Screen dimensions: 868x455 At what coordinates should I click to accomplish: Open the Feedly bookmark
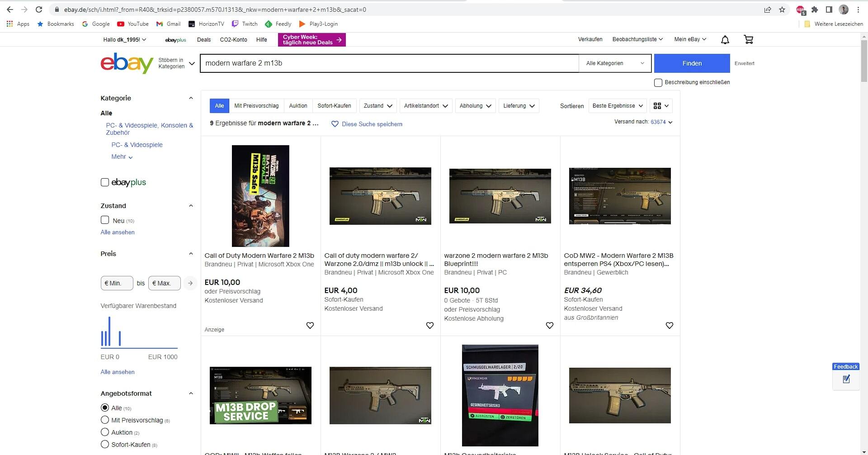(x=278, y=24)
